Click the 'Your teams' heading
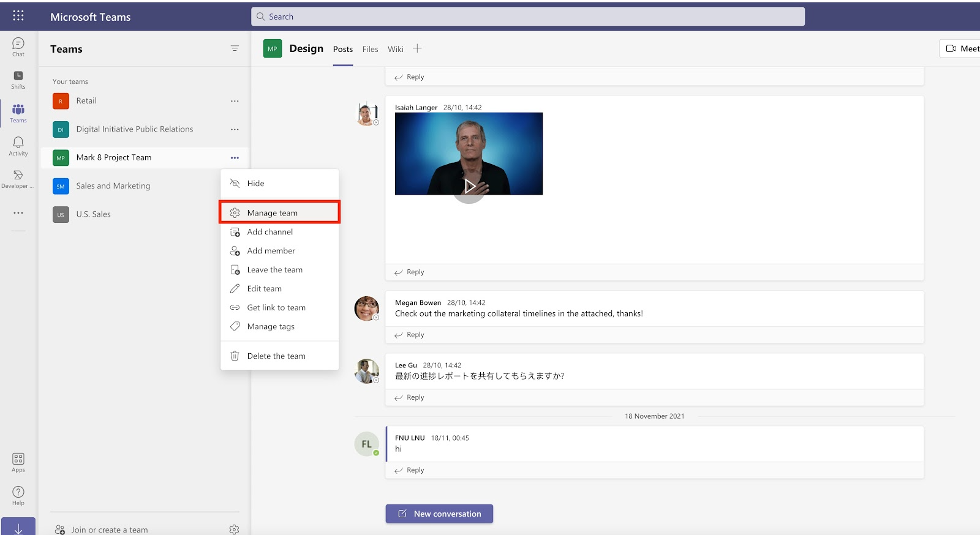 click(70, 81)
